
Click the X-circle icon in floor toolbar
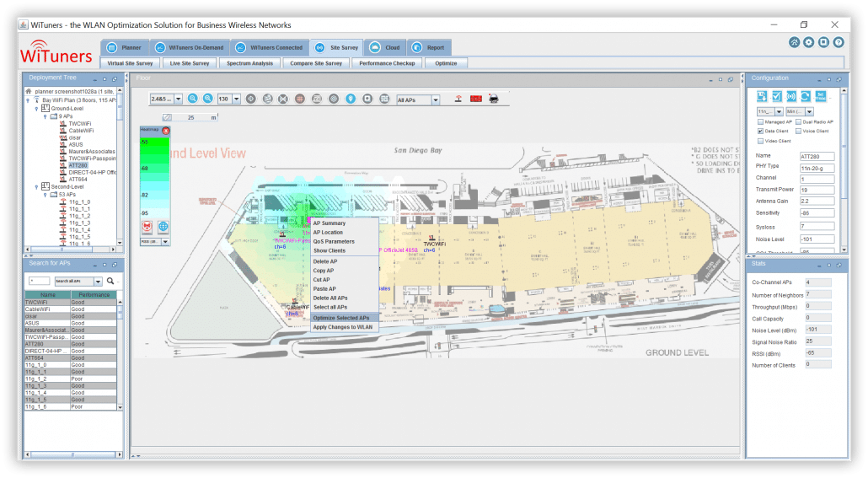pyautogui.click(x=283, y=99)
